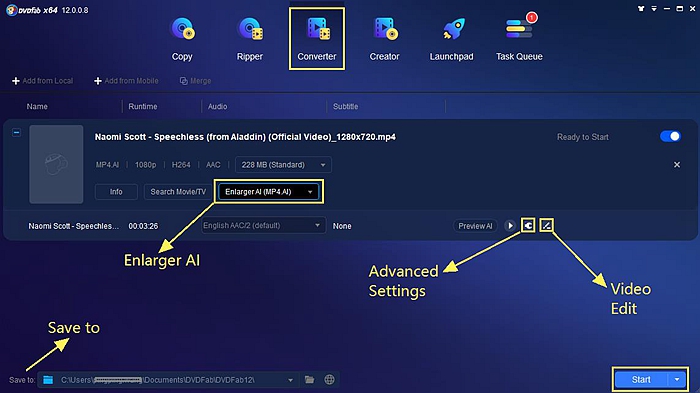
Task: Expand the 228 MB (Standard) size dropdown
Action: coord(283,165)
